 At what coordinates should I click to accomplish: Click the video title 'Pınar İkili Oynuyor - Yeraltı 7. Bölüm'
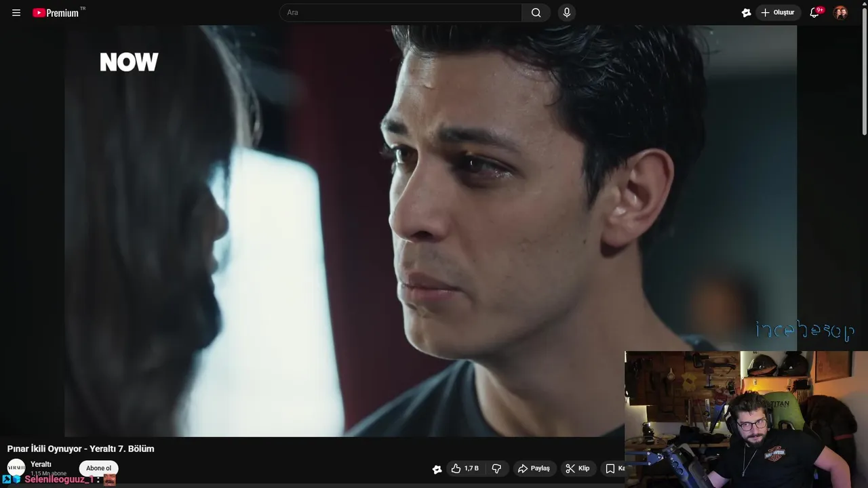(81, 449)
